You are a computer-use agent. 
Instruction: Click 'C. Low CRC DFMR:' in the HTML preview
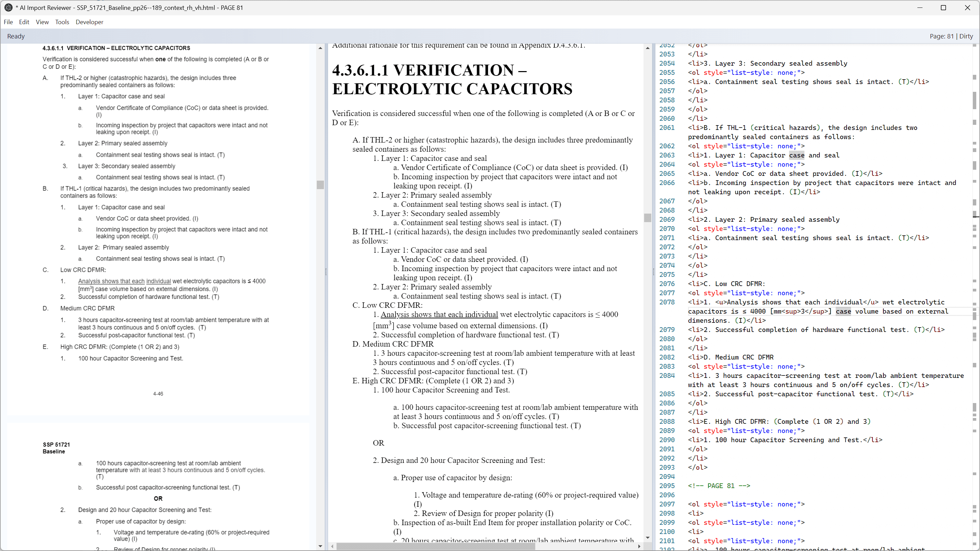pyautogui.click(x=387, y=305)
